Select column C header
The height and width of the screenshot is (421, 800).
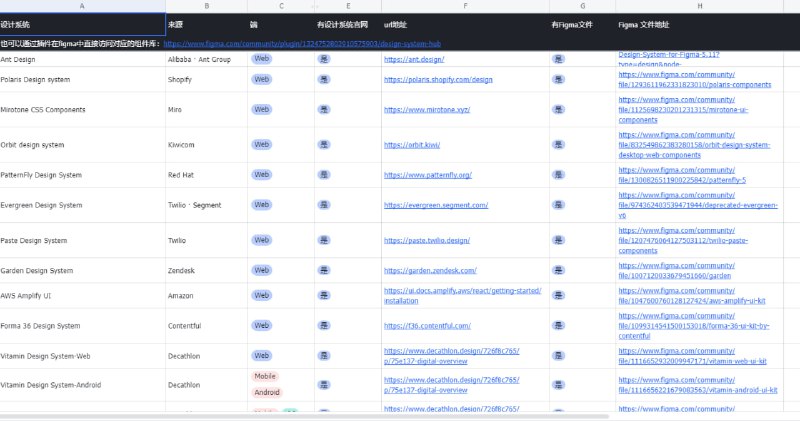281,6
